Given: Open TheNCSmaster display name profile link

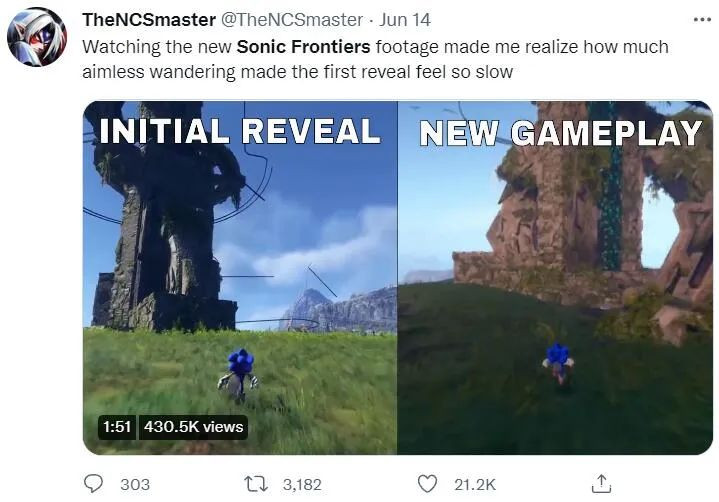Looking at the screenshot, I should pos(149,20).
